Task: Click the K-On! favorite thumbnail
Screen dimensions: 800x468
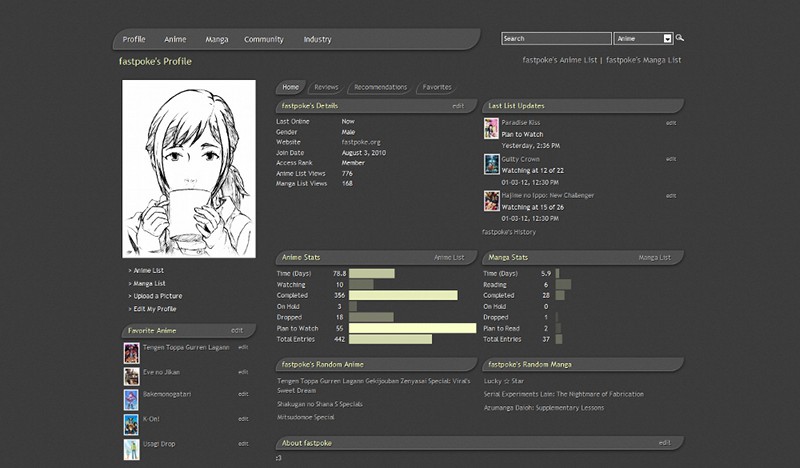Action: pyautogui.click(x=131, y=425)
